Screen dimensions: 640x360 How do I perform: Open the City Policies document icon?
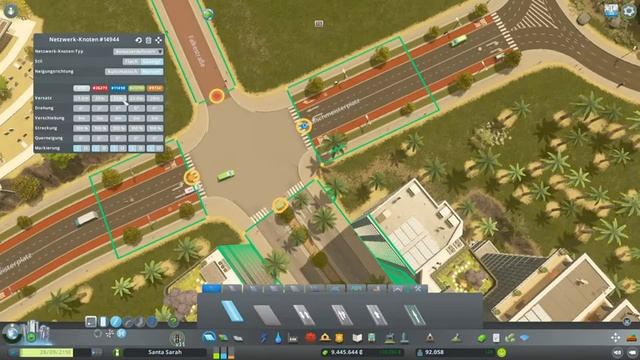pyautogui.click(x=496, y=338)
